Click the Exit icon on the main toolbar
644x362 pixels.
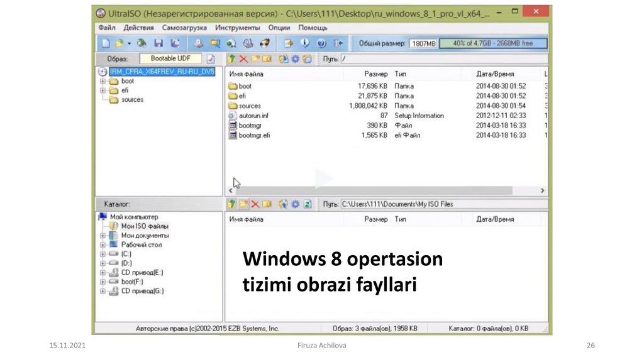point(338,43)
